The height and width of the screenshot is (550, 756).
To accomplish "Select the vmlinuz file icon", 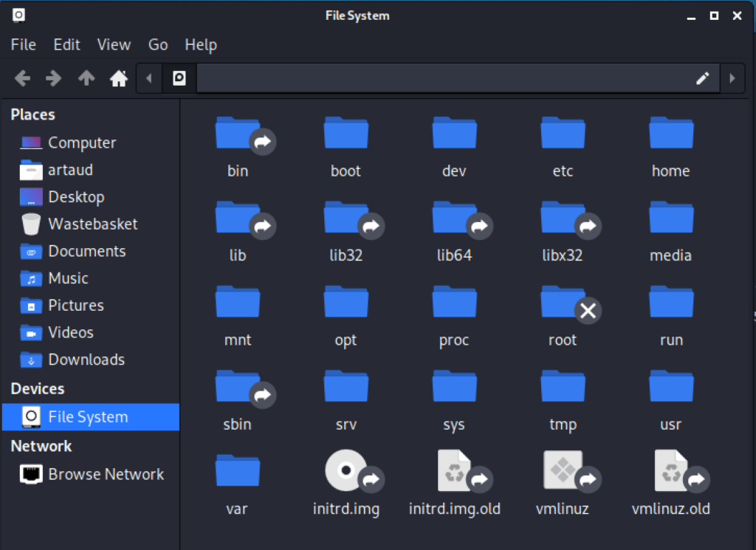I will 563,470.
